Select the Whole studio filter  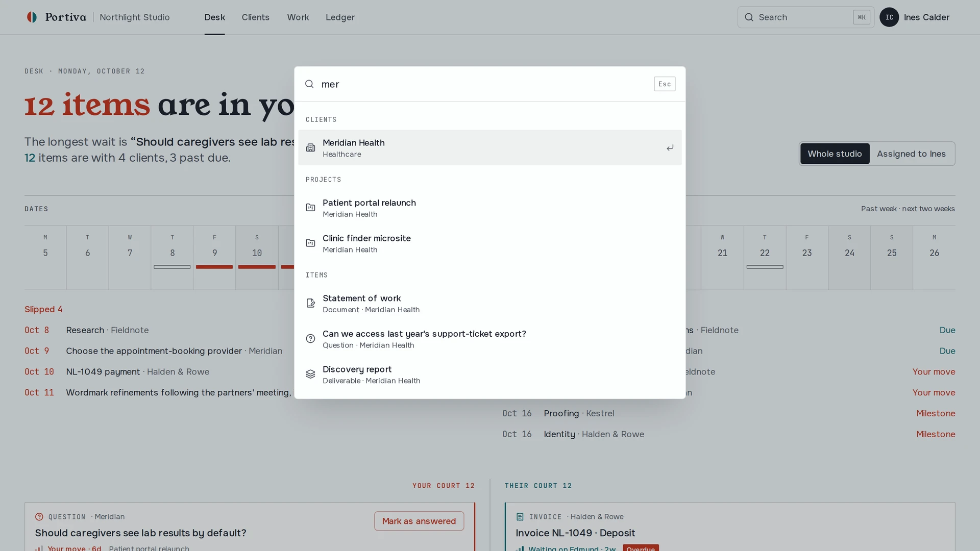coord(835,154)
